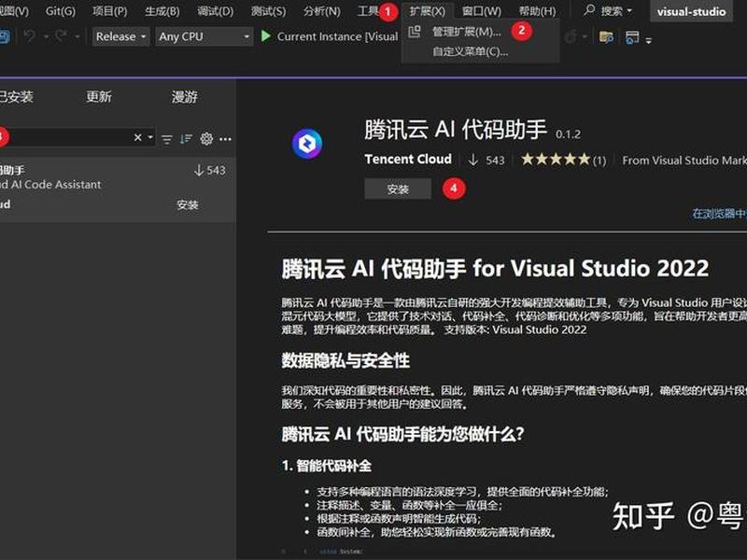Open the Git(G) menu
The image size is (747, 560).
[60, 11]
